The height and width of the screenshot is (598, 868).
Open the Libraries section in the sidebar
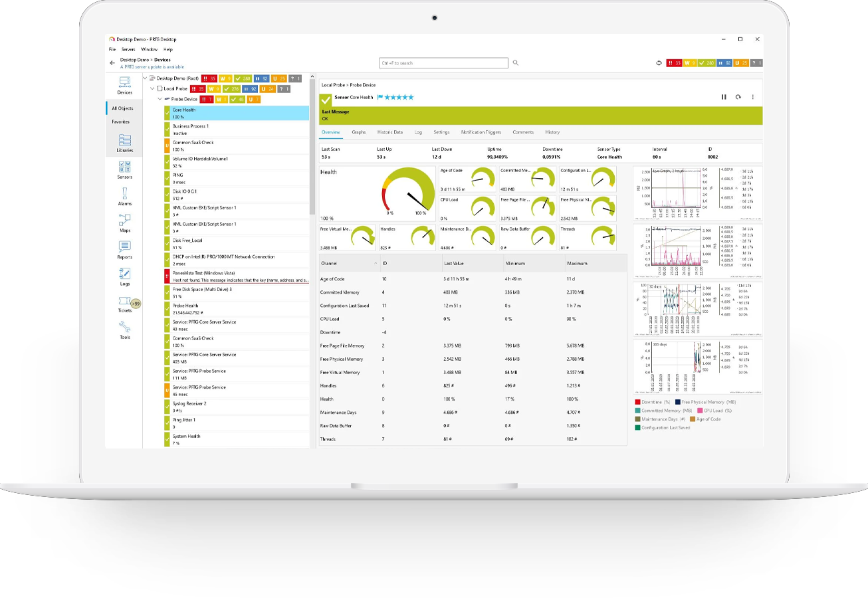pos(124,144)
